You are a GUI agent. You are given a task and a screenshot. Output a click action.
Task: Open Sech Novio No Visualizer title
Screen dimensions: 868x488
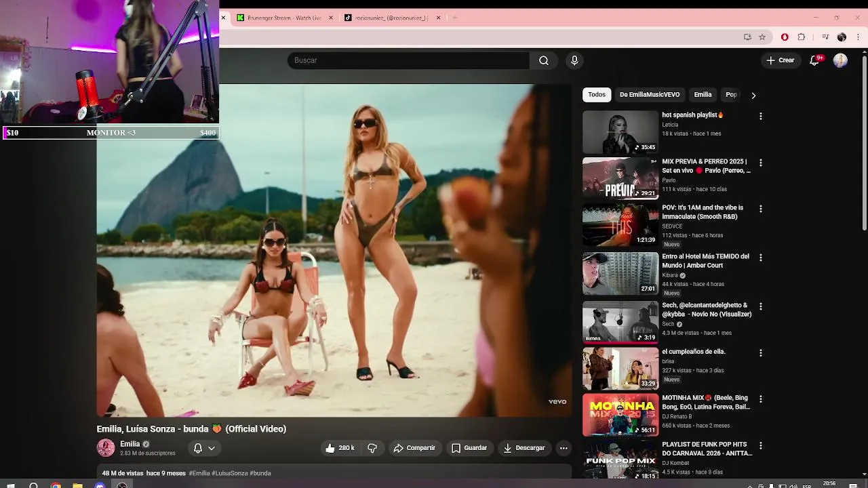pyautogui.click(x=707, y=310)
